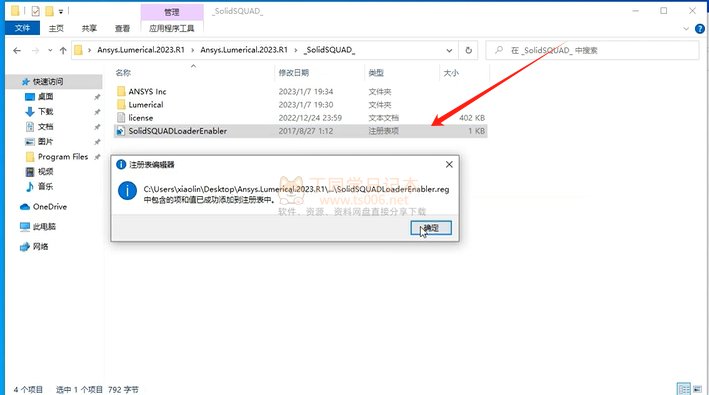Expand breadcrumb chevron before _SolidSQUAD_
The height and width of the screenshot is (395, 709).
click(x=296, y=50)
